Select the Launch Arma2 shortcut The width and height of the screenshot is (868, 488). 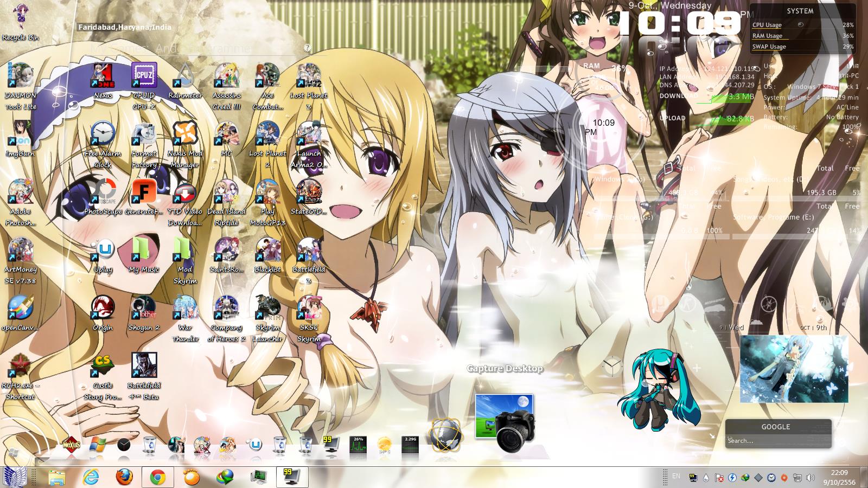[x=309, y=144]
